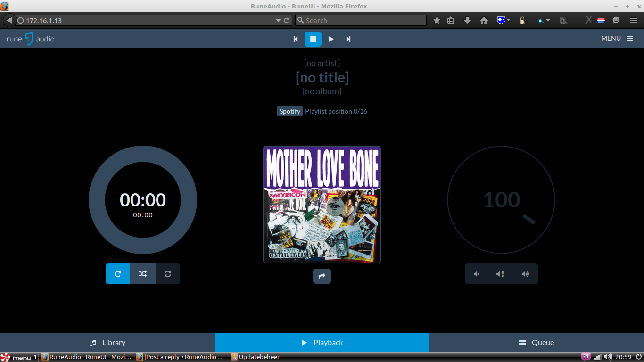Toggle repeat mode button
Viewport: 644px width, 362px height.
118,274
